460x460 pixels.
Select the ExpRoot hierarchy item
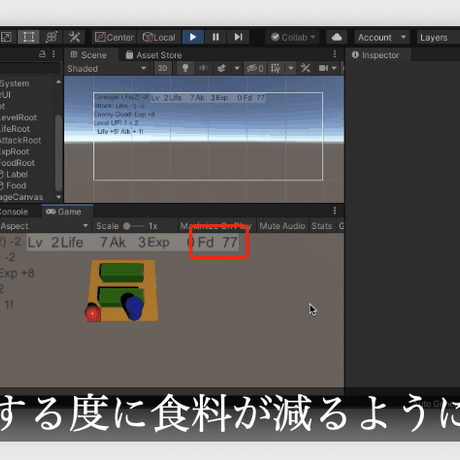click(x=14, y=152)
